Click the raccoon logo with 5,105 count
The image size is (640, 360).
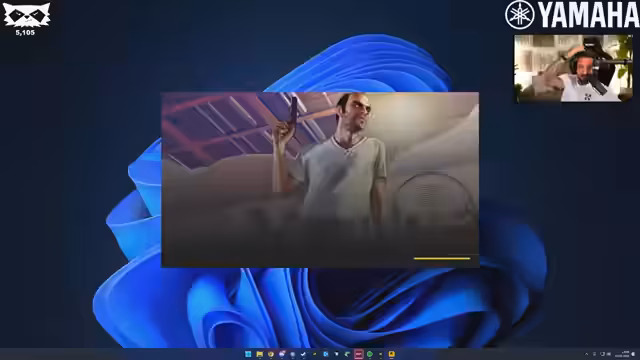(26, 19)
